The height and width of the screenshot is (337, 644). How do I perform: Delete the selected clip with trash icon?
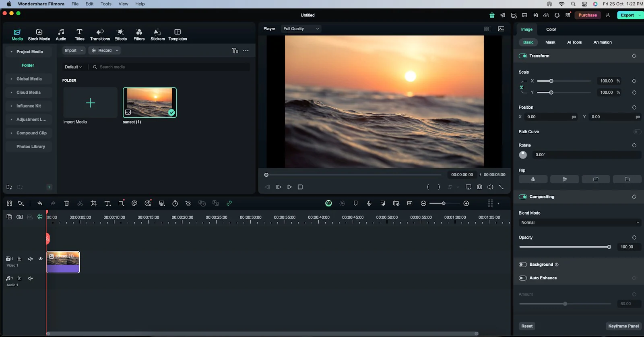pyautogui.click(x=67, y=203)
